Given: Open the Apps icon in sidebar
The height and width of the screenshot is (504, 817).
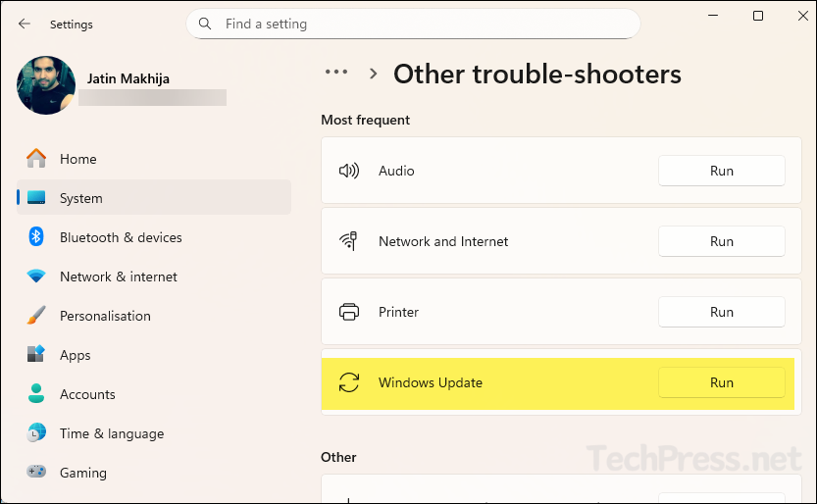Looking at the screenshot, I should click(36, 355).
